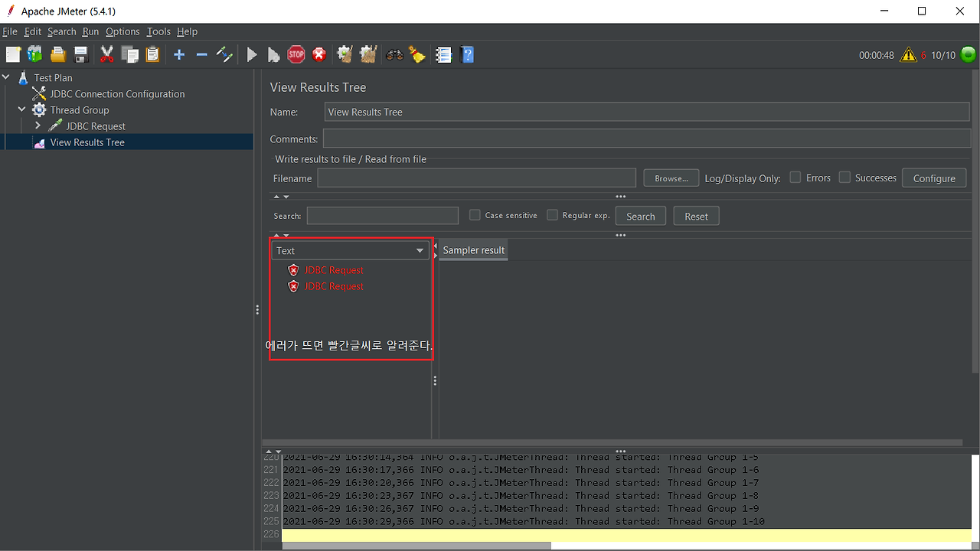Click the Search button
The height and width of the screenshot is (551, 980).
(640, 216)
